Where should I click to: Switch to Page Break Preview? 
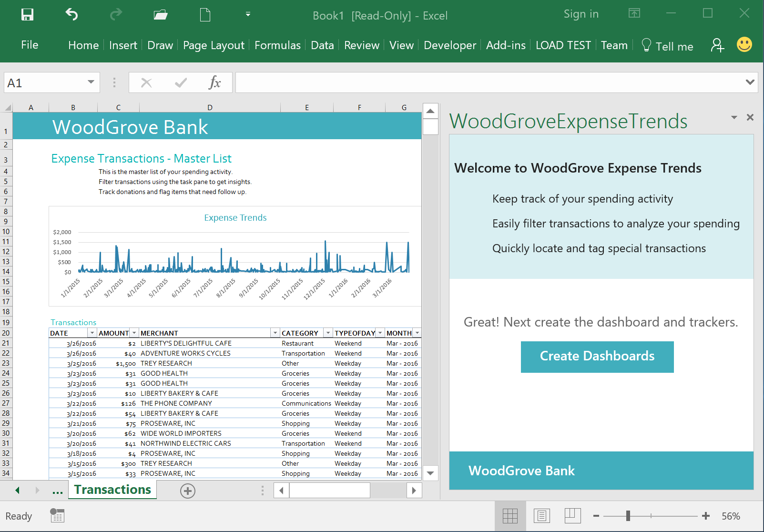[x=572, y=516]
